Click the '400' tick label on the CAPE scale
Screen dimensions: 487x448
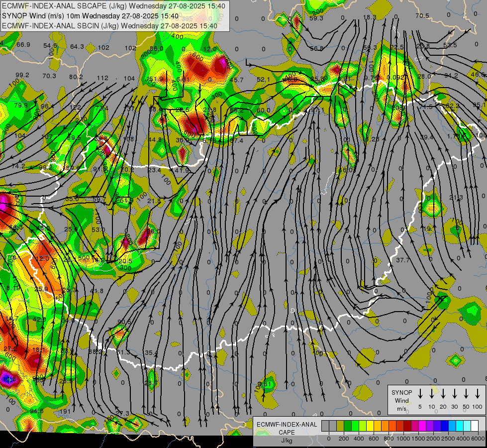point(359,439)
